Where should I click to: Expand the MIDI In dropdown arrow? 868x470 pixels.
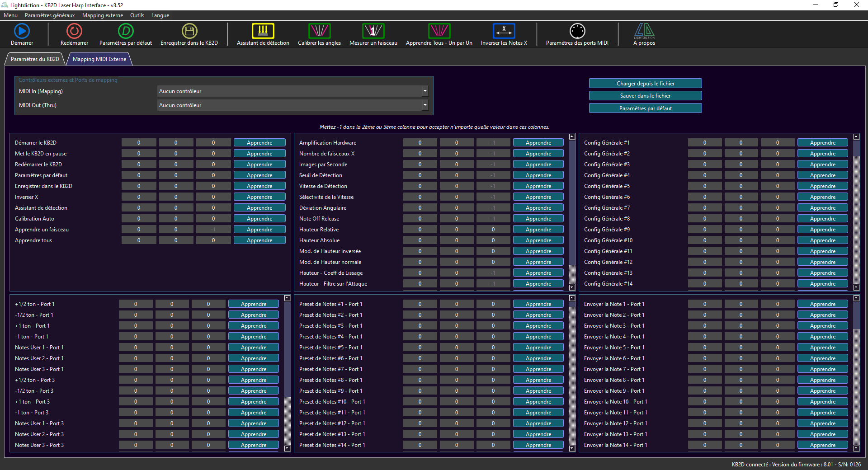coord(424,91)
